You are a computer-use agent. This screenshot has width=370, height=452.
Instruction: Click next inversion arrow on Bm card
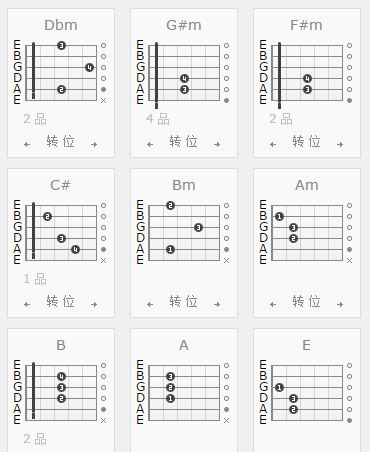[217, 304]
